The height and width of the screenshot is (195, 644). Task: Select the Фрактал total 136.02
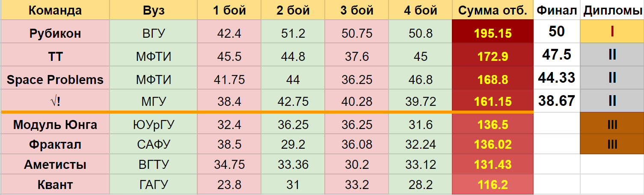tap(493, 144)
